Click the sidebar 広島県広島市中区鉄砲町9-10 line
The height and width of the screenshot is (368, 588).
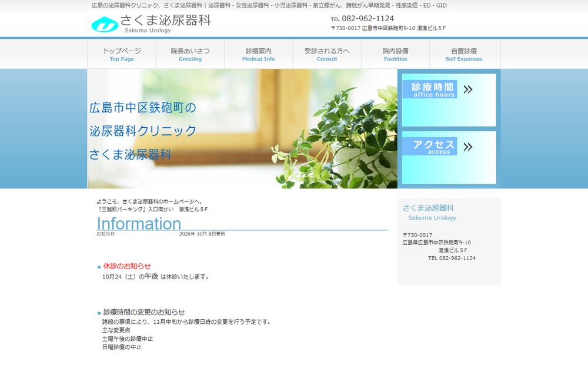point(436,243)
